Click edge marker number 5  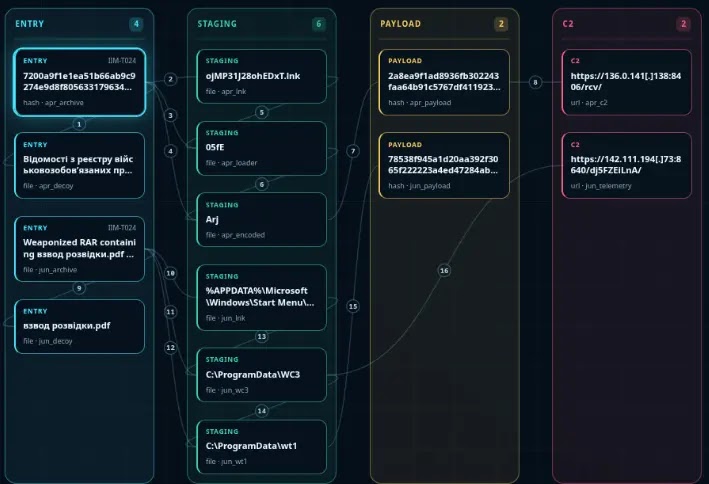262,112
